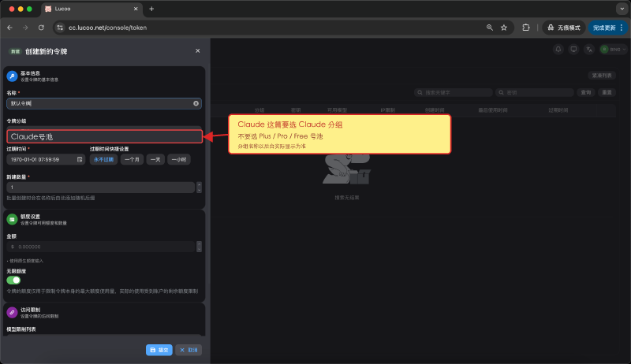Bookmark this page with the star icon
The image size is (631, 364).
(504, 28)
